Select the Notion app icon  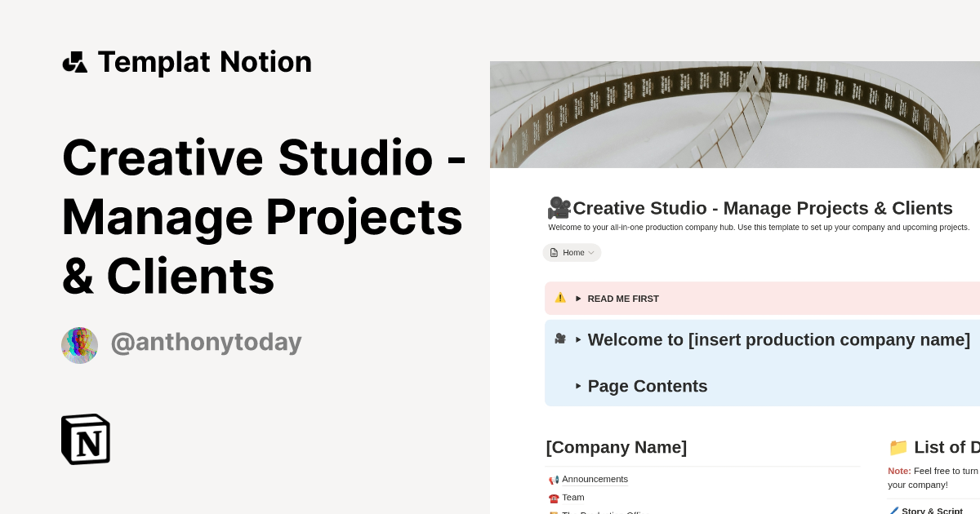click(x=84, y=439)
